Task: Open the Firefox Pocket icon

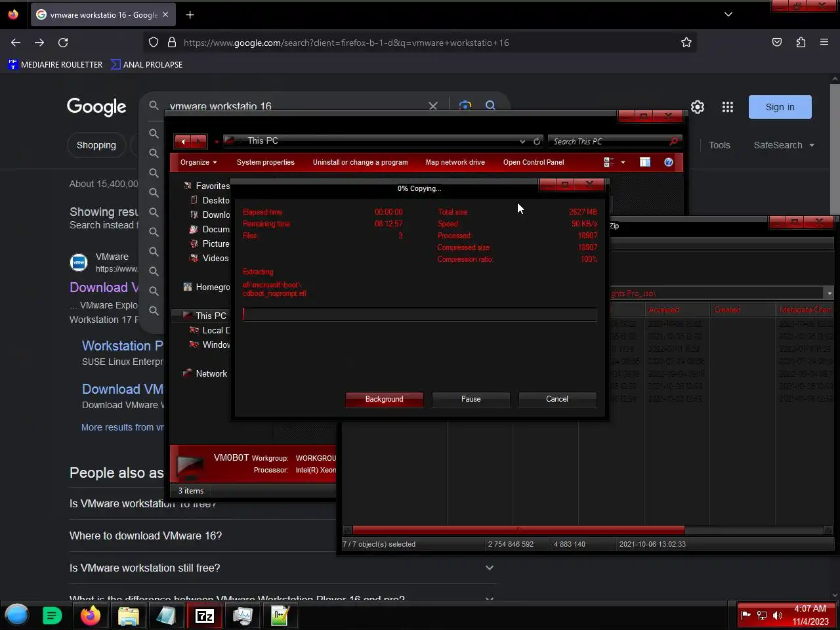Action: (x=777, y=43)
